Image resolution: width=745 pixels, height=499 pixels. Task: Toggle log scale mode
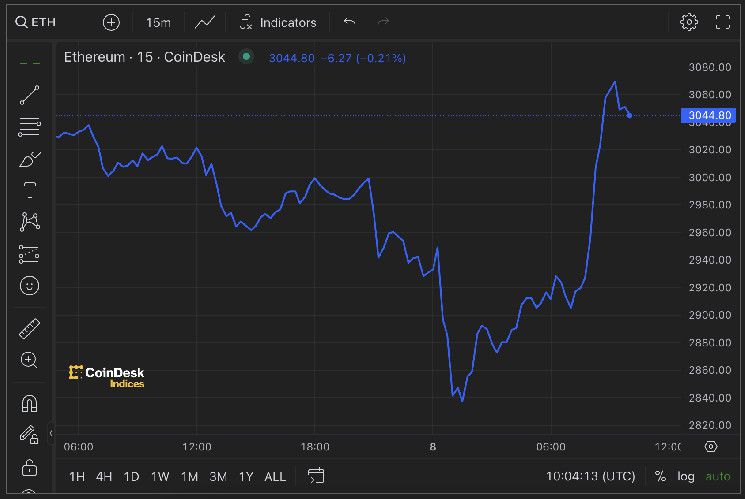(686, 476)
